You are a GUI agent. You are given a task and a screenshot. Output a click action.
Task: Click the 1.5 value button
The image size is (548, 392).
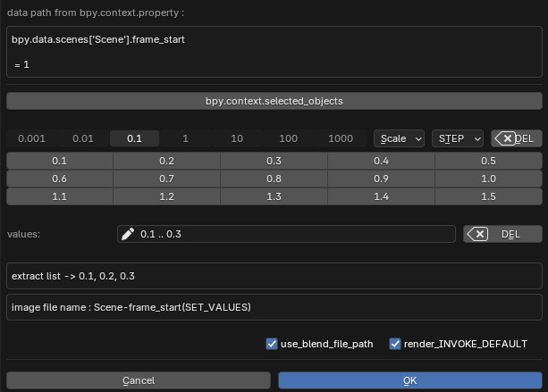[489, 196]
